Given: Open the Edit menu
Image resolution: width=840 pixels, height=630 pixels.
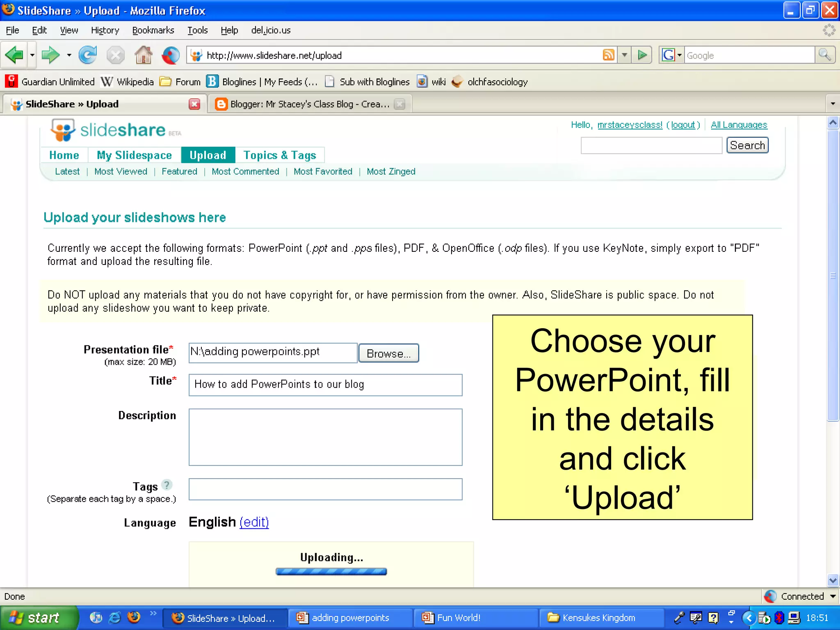Looking at the screenshot, I should pos(39,30).
